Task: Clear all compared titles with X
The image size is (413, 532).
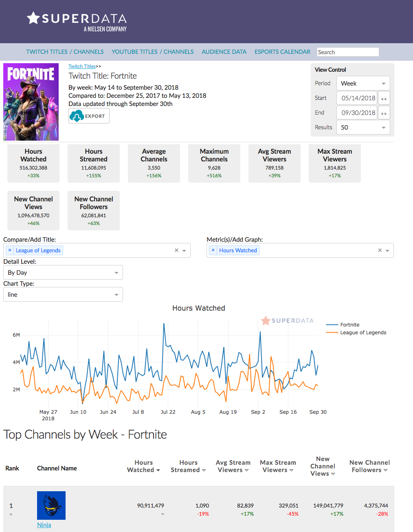Action: click(176, 250)
